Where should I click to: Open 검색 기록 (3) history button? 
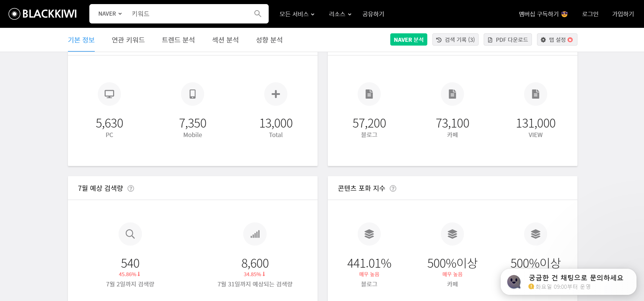455,39
